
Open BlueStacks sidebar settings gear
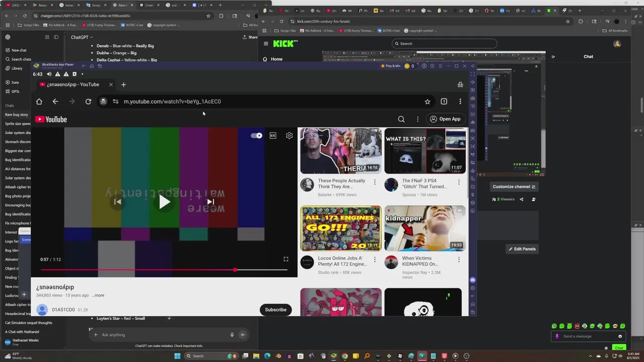(x=472, y=288)
